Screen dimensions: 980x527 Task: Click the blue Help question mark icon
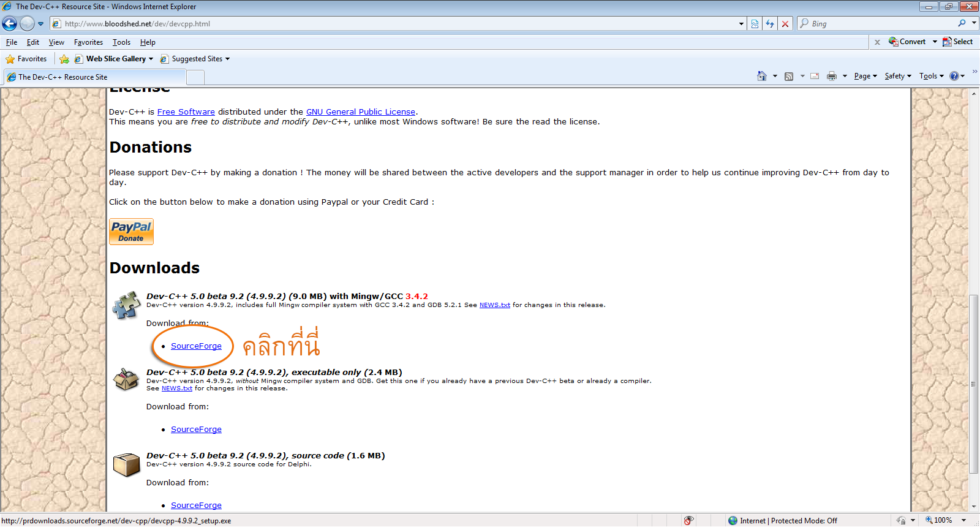click(x=954, y=76)
